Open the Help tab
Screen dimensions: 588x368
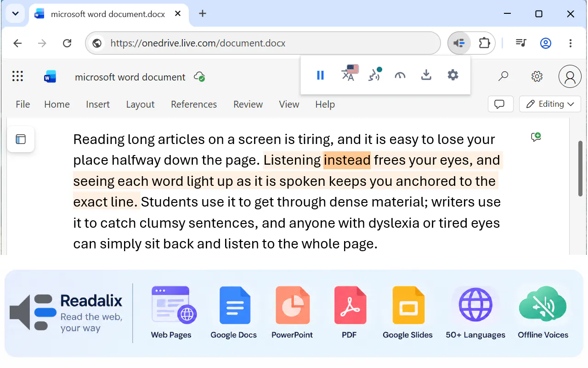tap(325, 104)
